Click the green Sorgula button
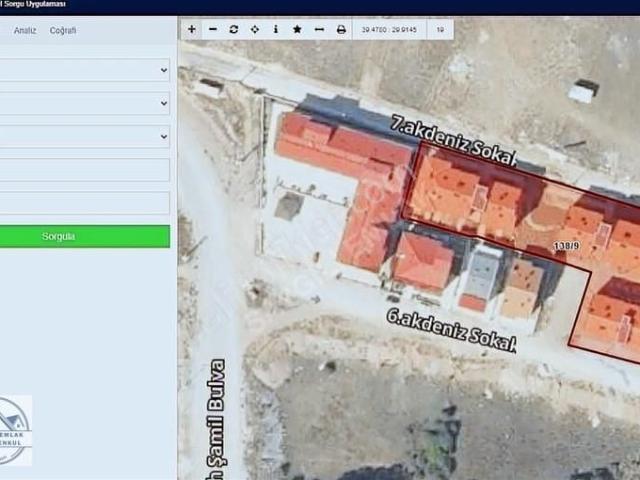The width and height of the screenshot is (640, 480). point(84,236)
